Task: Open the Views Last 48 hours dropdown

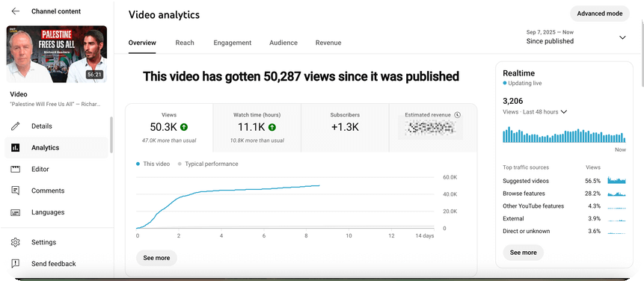Action: point(563,111)
